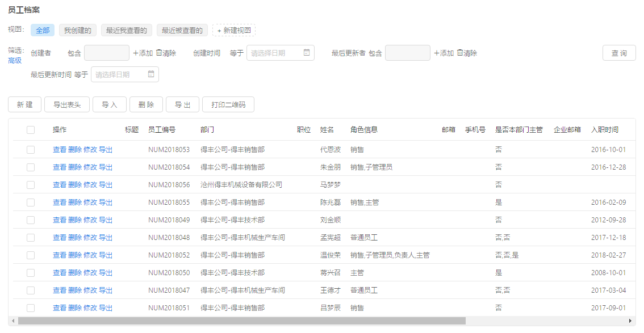This screenshot has height=333, width=644.
Task: Open calendar icon in 创建时间 date field
Action: pyautogui.click(x=307, y=53)
